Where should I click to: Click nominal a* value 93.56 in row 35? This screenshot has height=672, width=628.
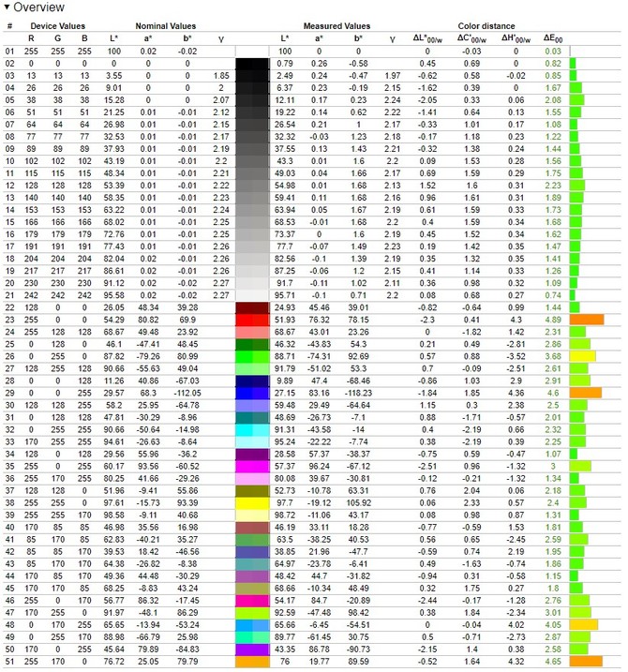148,467
